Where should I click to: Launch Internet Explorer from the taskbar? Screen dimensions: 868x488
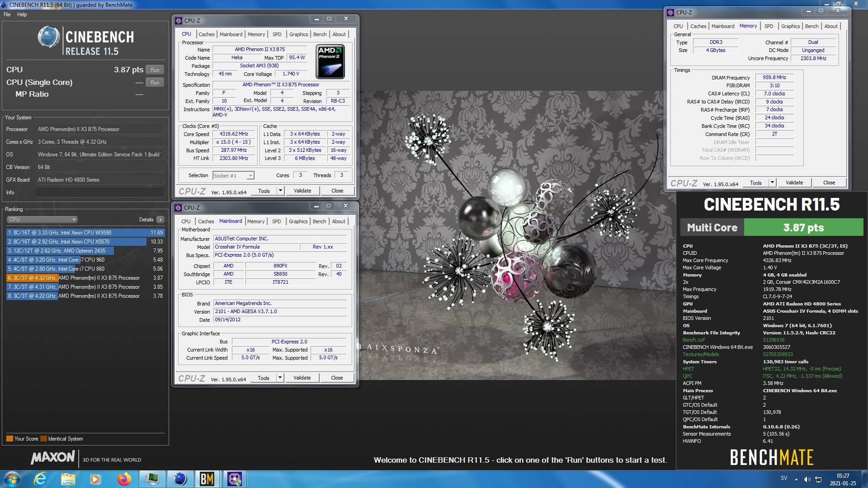point(40,479)
